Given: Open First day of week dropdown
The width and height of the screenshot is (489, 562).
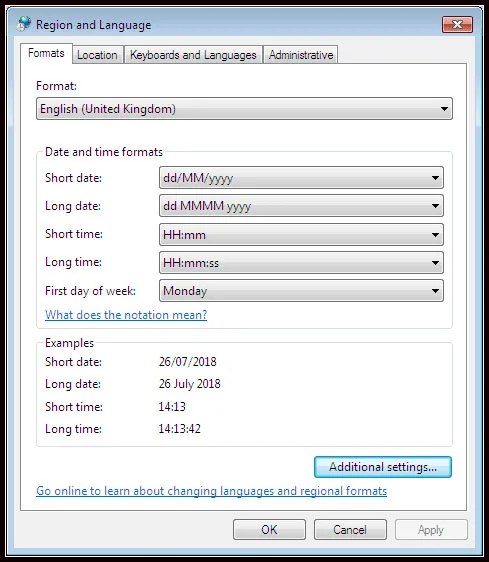Looking at the screenshot, I should click(301, 291).
